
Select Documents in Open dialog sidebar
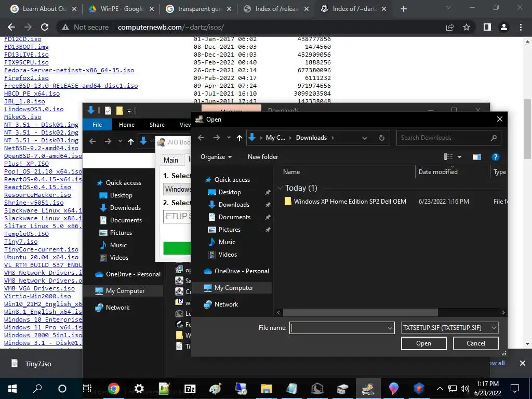(234, 217)
